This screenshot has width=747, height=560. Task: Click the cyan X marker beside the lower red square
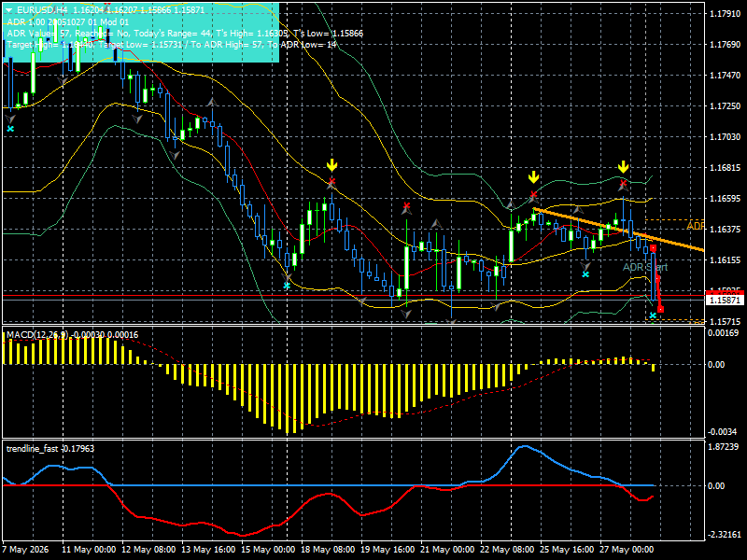point(653,315)
